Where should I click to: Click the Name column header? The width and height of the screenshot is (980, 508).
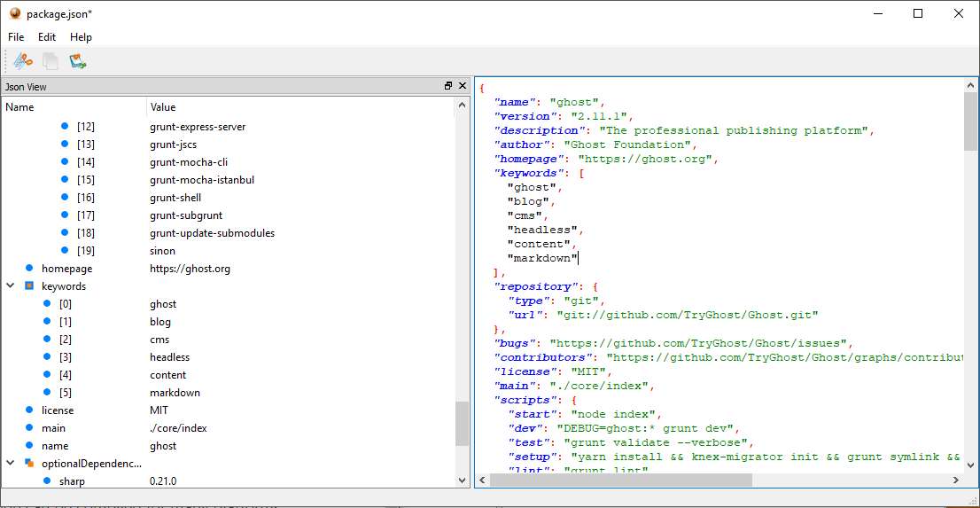[74, 107]
